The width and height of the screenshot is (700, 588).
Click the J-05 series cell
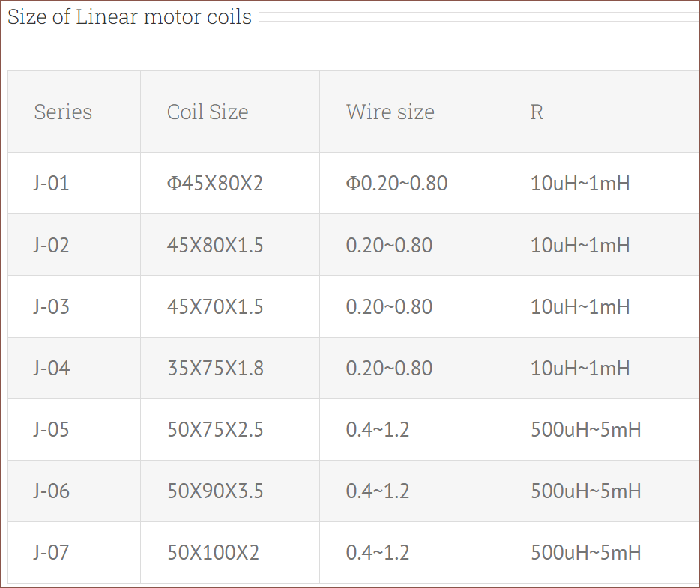(52, 429)
